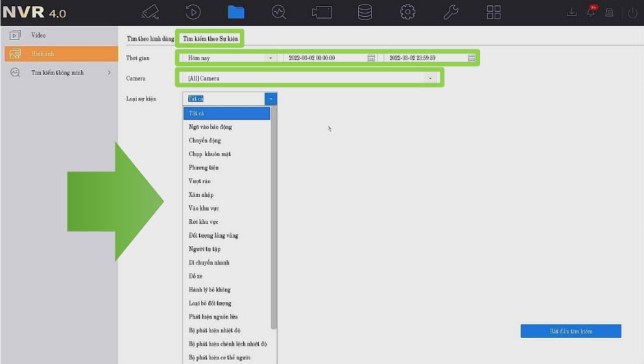
Task: Open the start date calendar picker
Action: (x=371, y=58)
